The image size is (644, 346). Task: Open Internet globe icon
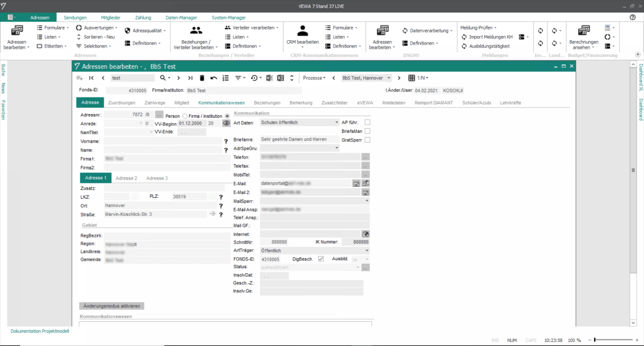coord(365,234)
